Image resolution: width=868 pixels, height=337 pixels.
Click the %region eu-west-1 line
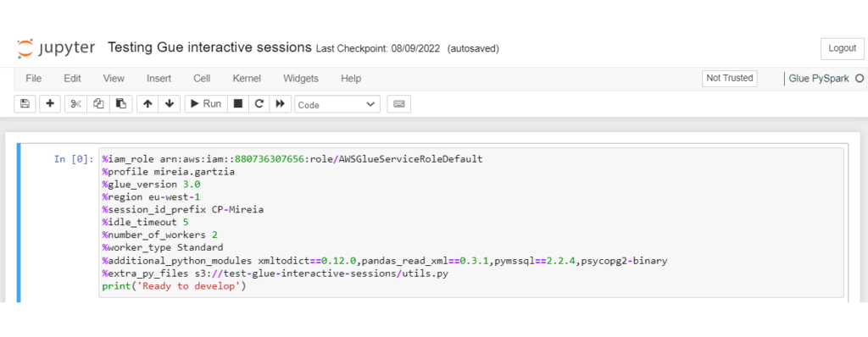pos(151,197)
